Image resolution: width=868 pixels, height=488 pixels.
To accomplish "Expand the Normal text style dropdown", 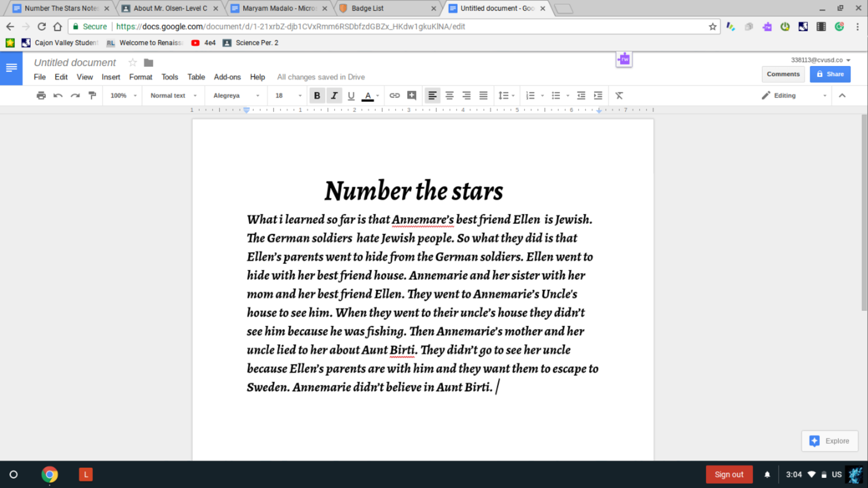I will point(173,95).
